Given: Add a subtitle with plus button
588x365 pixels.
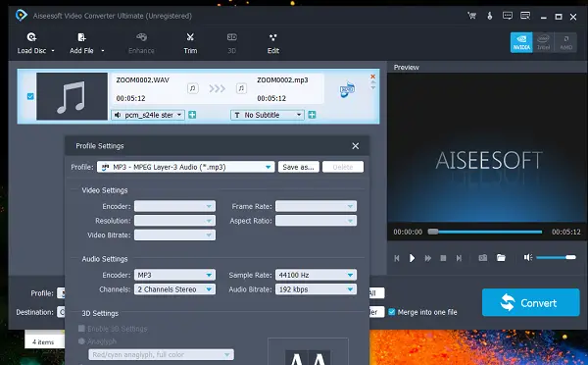Looking at the screenshot, I should click(x=312, y=115).
